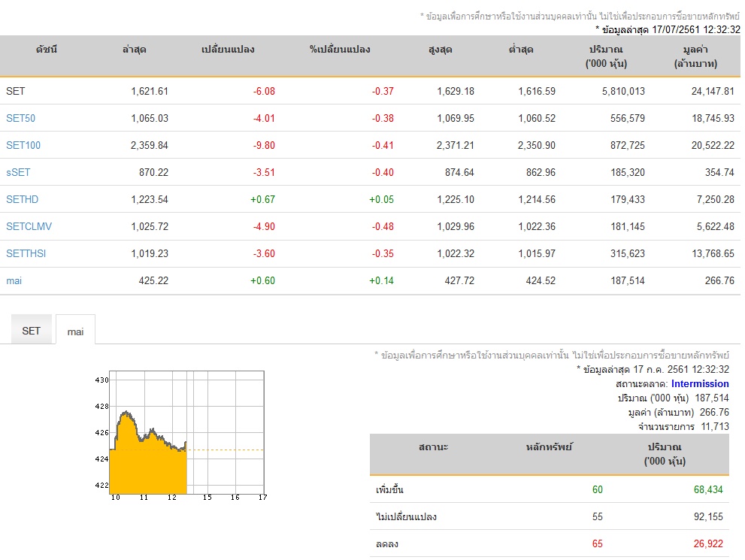This screenshot has height=560, width=745.
Task: Click the Intermission market status text
Action: point(700,384)
